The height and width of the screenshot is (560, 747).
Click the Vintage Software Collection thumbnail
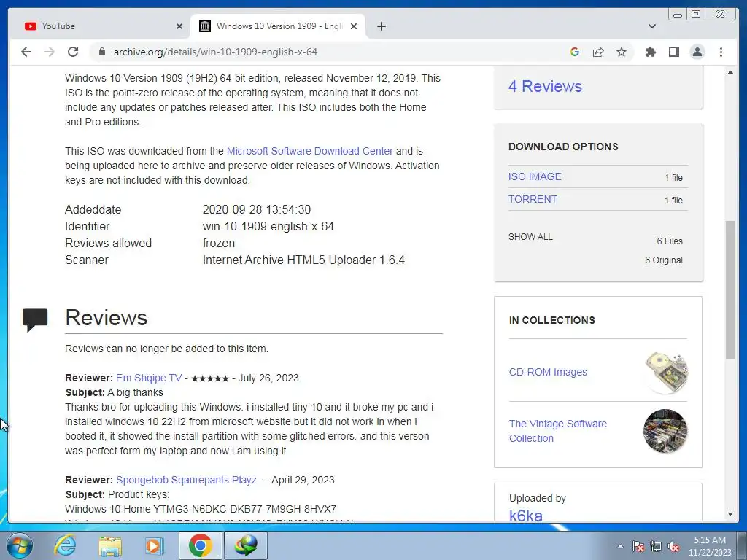tap(665, 431)
